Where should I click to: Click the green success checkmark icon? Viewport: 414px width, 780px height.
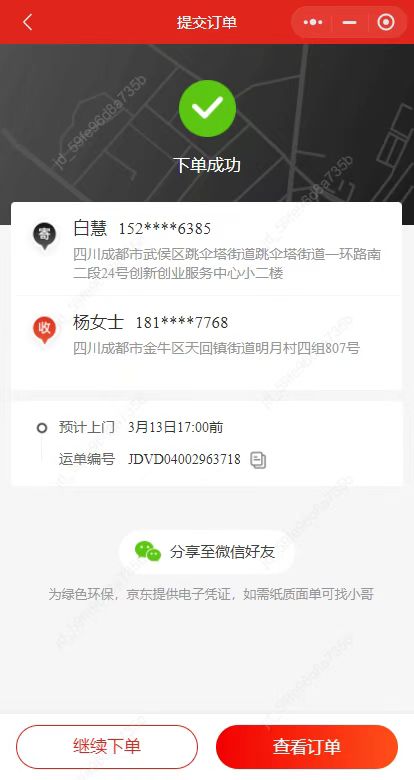coord(207,108)
